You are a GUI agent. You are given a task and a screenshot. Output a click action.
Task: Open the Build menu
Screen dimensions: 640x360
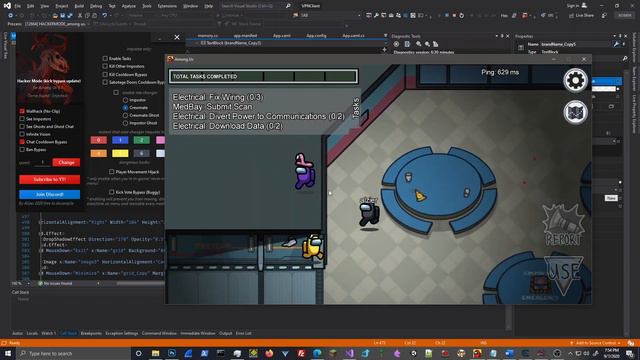coord(79,6)
